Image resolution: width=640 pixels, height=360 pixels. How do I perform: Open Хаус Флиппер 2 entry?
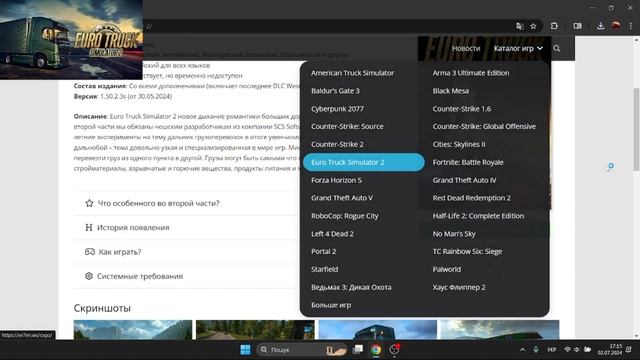(459, 287)
